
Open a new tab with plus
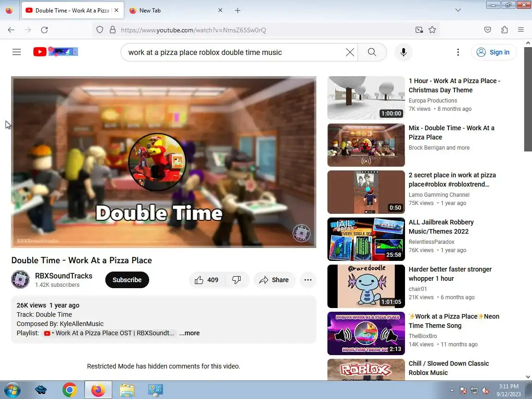coord(237,11)
